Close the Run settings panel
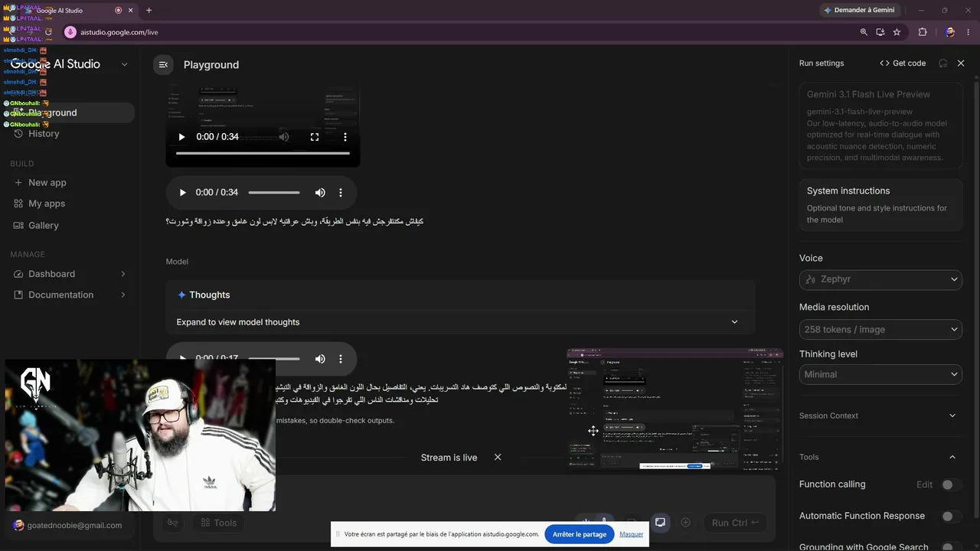 point(961,64)
